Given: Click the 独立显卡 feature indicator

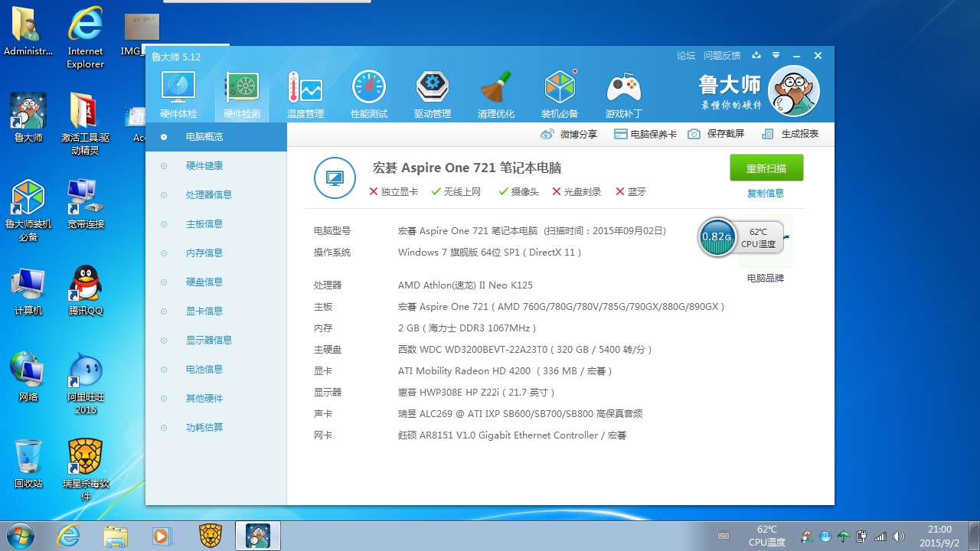Looking at the screenshot, I should point(393,192).
